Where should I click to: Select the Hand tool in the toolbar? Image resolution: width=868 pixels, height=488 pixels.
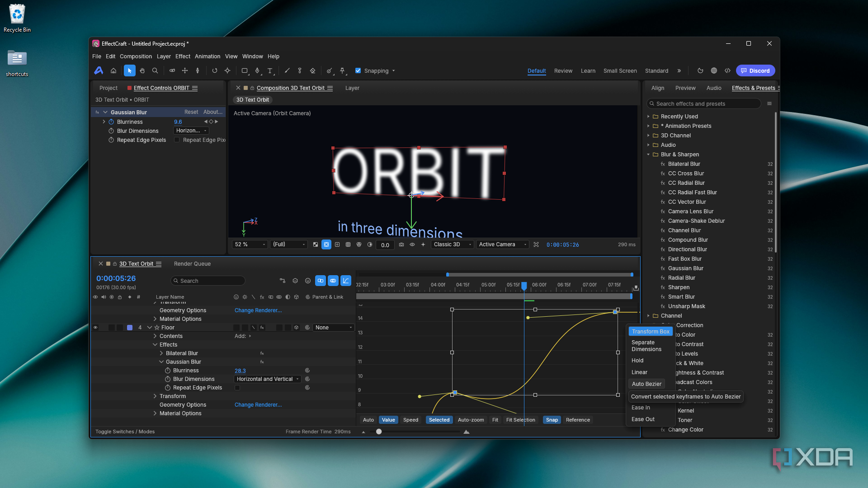pos(142,70)
